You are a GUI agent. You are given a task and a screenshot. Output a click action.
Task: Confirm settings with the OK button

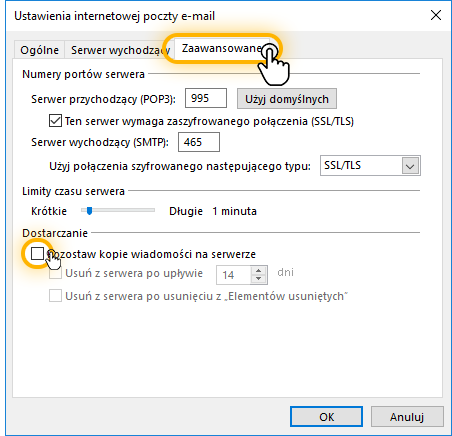(326, 417)
